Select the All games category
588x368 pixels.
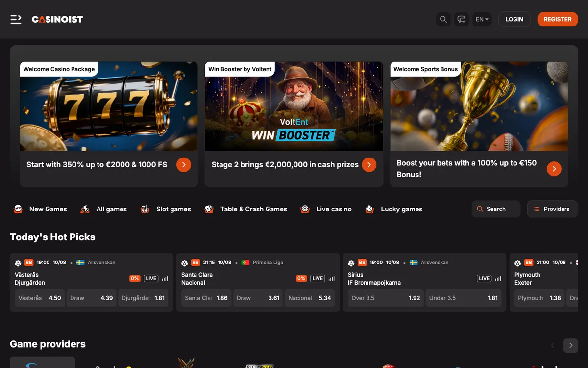tap(103, 209)
